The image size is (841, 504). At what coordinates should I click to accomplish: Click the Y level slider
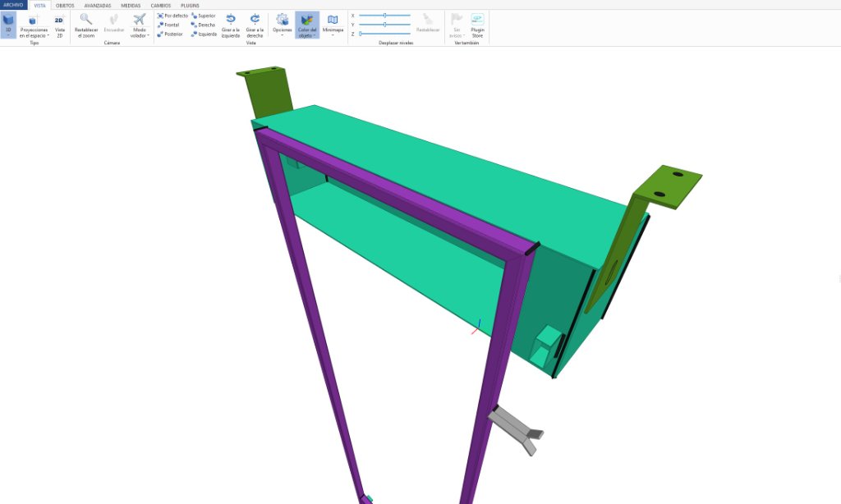click(384, 25)
